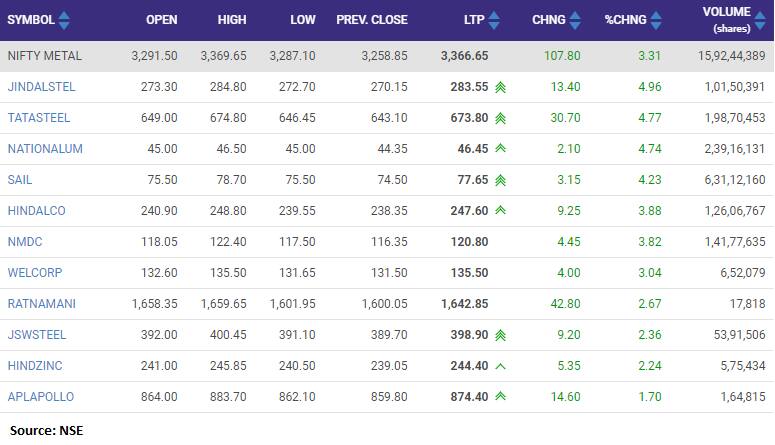775x445 pixels.
Task: Sort table by SYMBOL column arrows
Action: point(64,20)
